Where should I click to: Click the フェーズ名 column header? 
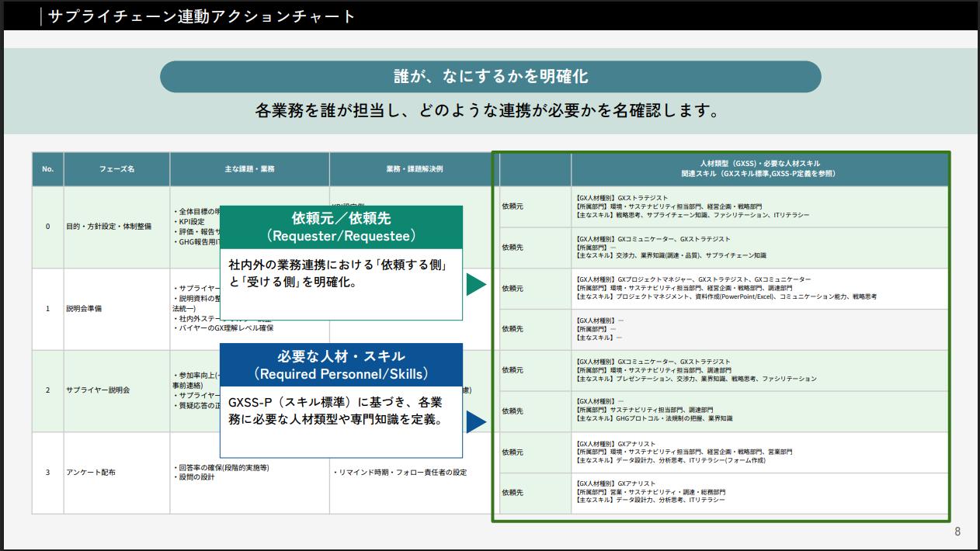(116, 168)
